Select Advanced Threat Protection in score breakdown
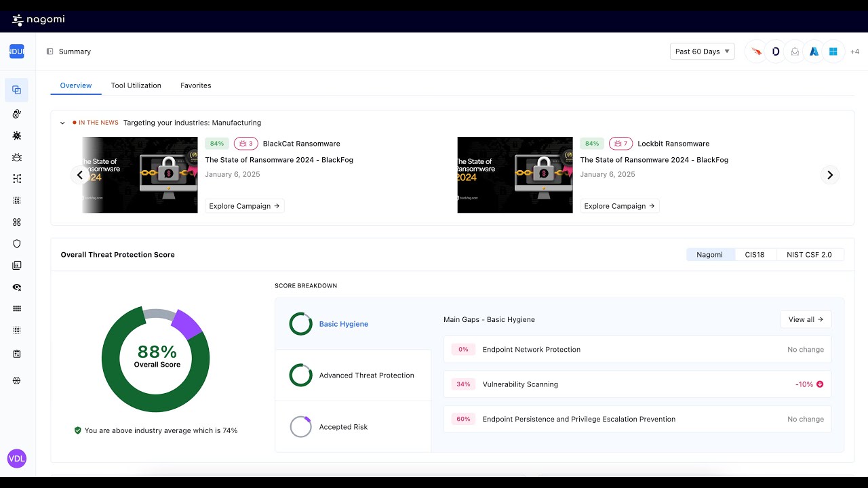 [x=353, y=375]
